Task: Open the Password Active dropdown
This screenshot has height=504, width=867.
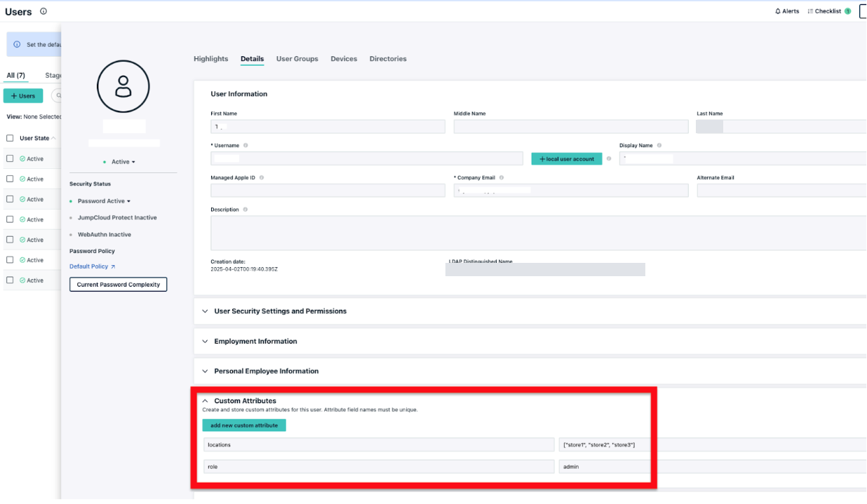Action: click(x=104, y=201)
